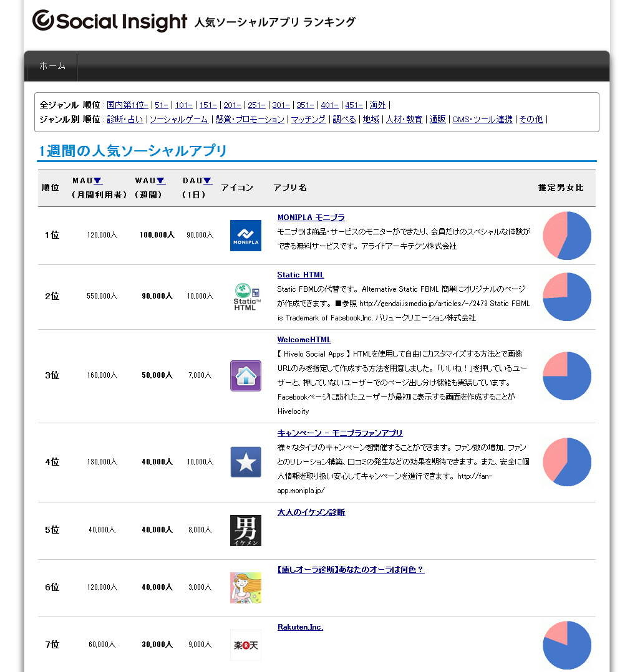Image resolution: width=635 pixels, height=672 pixels.
Task: Click the Static HTML gender ratio pie chart
Action: click(567, 297)
